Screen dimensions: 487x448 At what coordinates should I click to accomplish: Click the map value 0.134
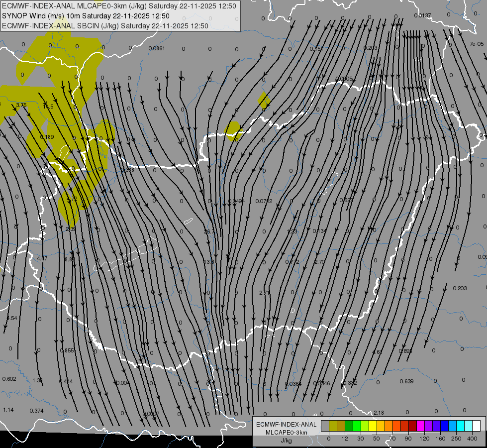(319, 230)
